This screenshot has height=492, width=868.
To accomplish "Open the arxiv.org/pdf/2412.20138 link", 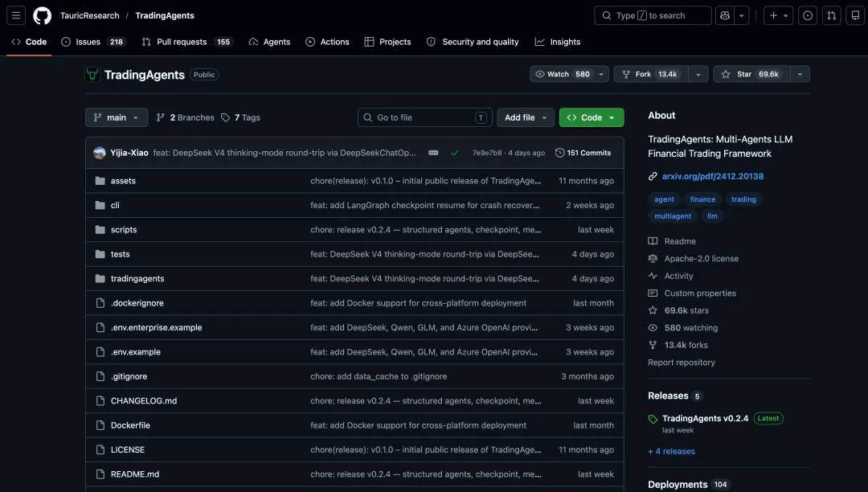I will click(x=712, y=176).
